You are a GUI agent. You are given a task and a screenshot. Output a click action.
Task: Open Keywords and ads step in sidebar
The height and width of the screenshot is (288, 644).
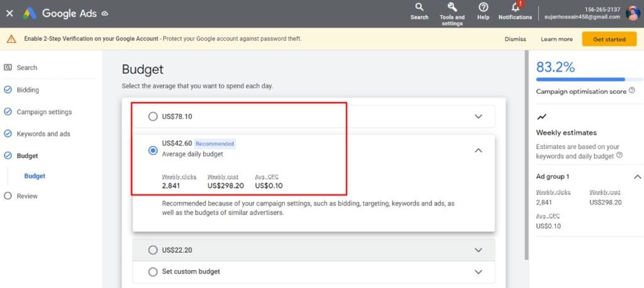(43, 134)
